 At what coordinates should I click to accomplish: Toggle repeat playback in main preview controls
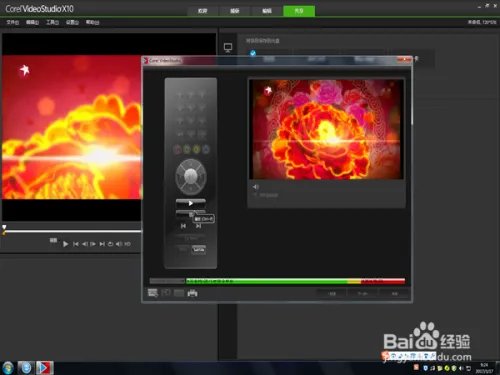[x=110, y=244]
